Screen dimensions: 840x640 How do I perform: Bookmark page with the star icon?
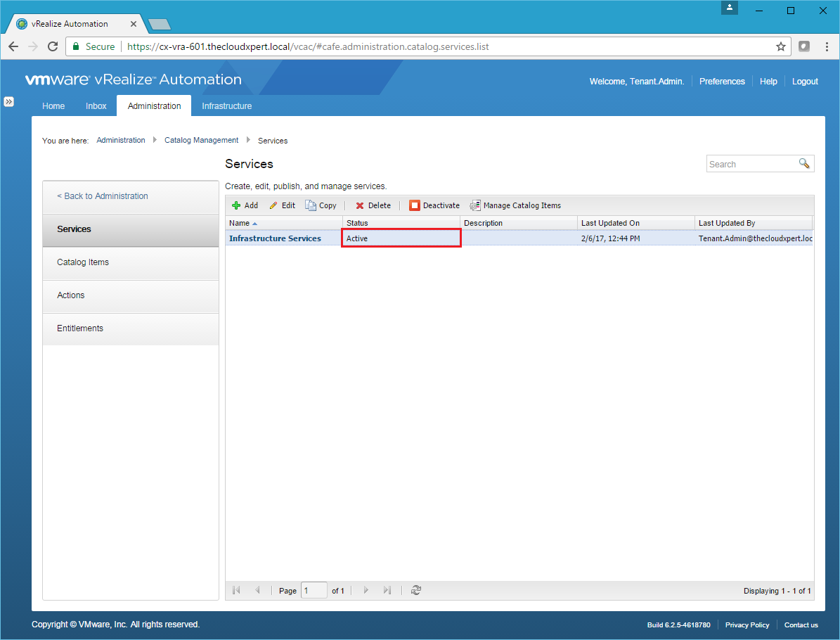[780, 46]
